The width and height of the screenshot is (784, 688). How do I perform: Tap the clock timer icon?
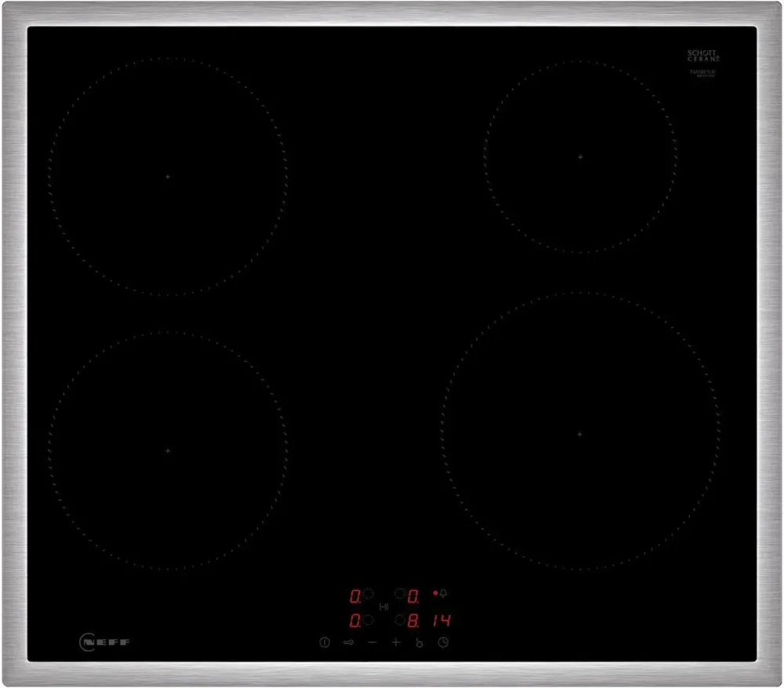tap(443, 642)
